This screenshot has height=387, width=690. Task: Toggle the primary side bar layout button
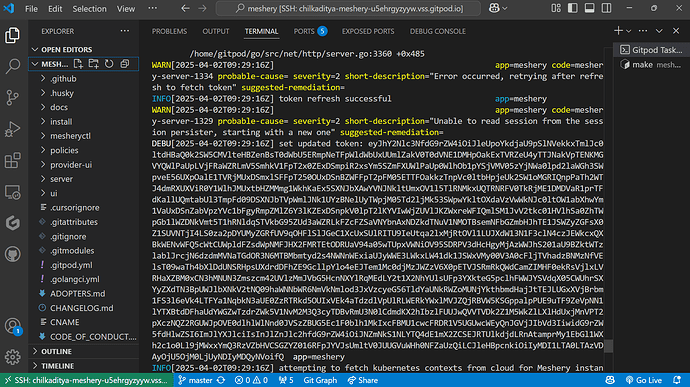[x=573, y=8]
